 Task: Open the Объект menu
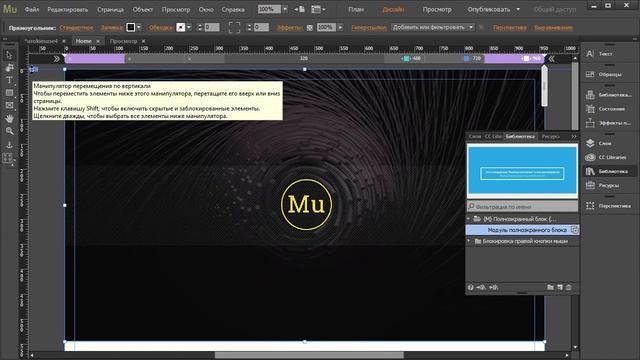click(143, 9)
